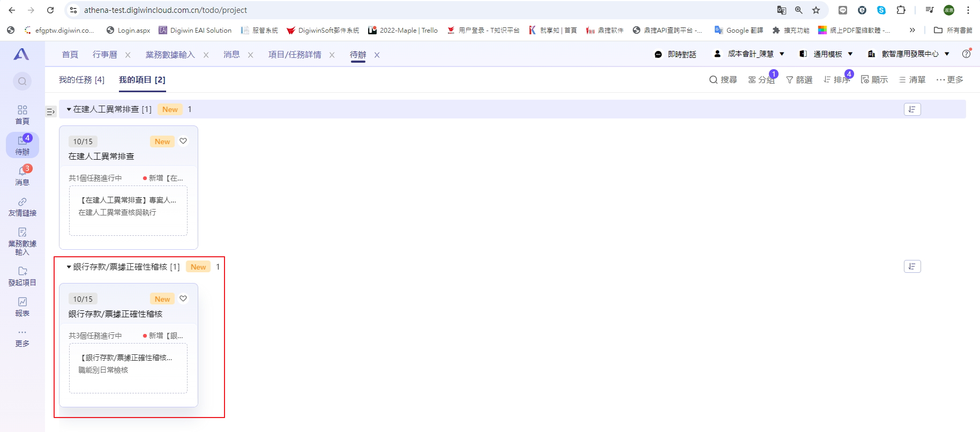Open 消息 notifications in left sidebar
980x432 pixels.
pos(22,175)
